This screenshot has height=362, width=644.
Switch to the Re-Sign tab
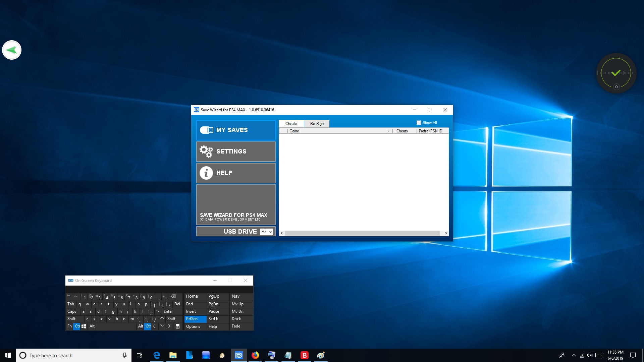tap(317, 124)
